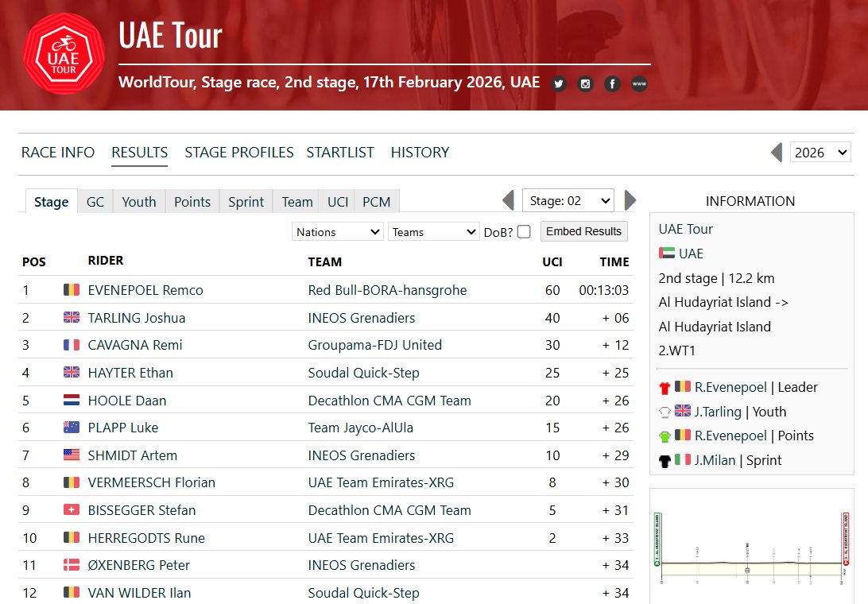
Task: Click the website globe icon
Action: coord(638,83)
